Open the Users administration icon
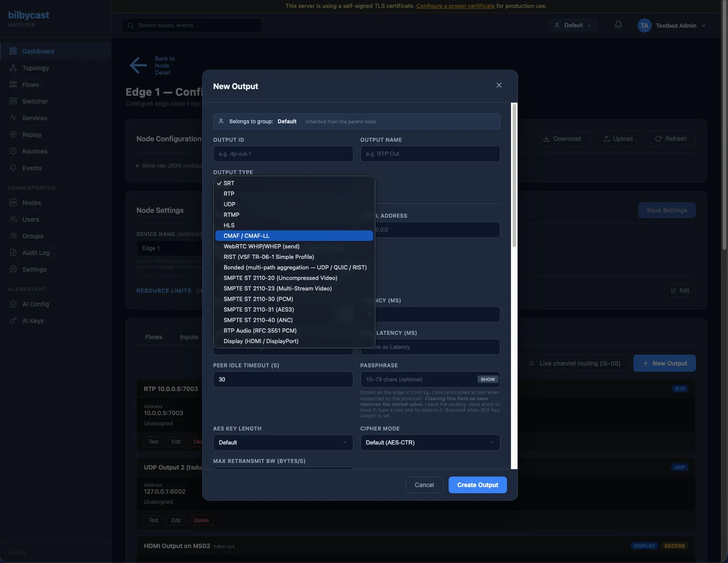The height and width of the screenshot is (563, 728). 13,219
